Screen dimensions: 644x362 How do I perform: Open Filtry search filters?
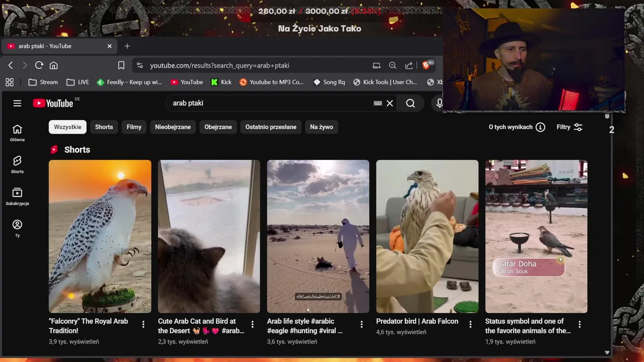pyautogui.click(x=570, y=127)
